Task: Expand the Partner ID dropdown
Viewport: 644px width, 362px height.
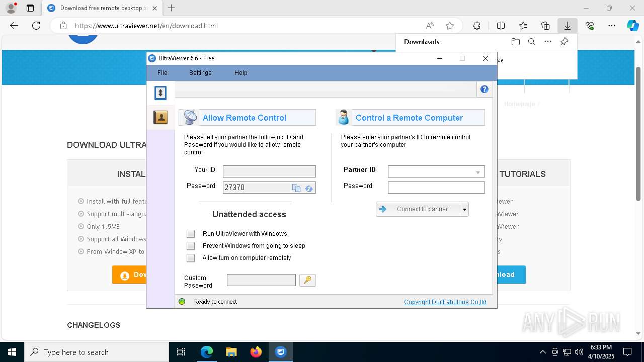Action: click(x=477, y=172)
